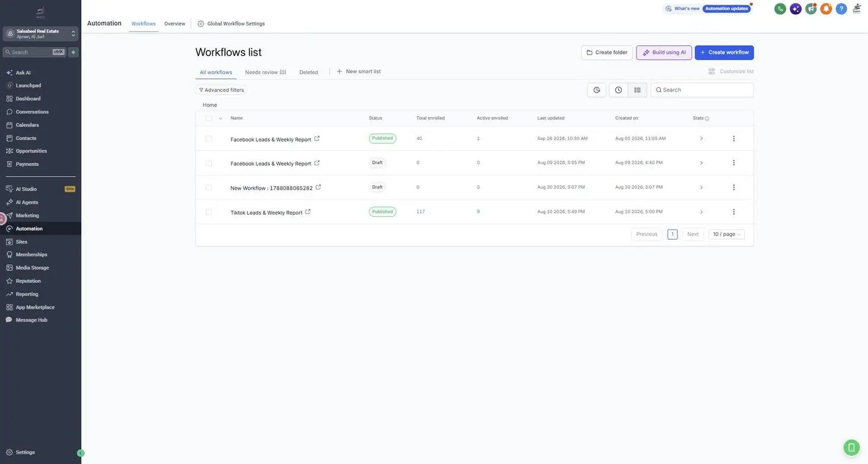Open Conversations in the sidebar
This screenshot has width=868, height=464.
[33, 112]
